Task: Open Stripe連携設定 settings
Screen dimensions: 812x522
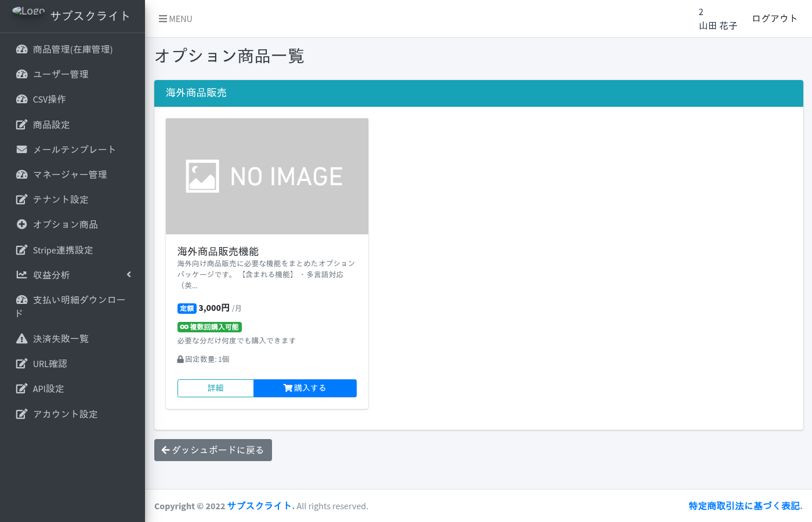Action: tap(61, 249)
